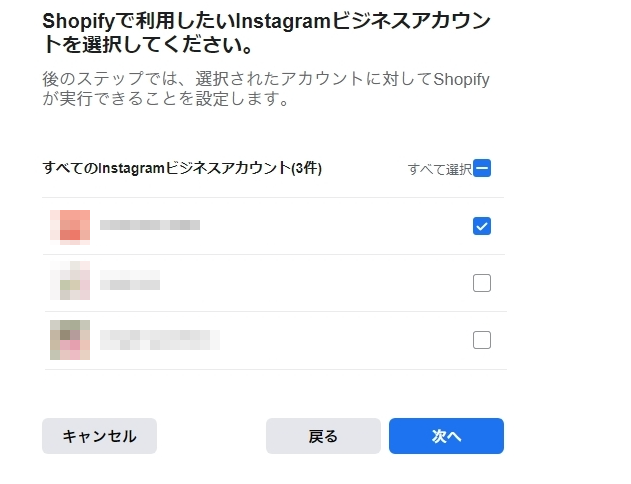
Task: Uncheck the first Instagram account checkbox
Action: coord(482,226)
